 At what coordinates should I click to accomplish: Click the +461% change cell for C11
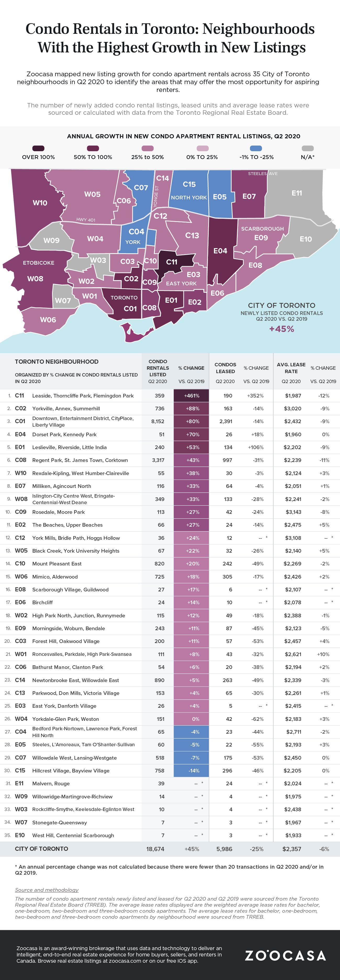(x=191, y=396)
